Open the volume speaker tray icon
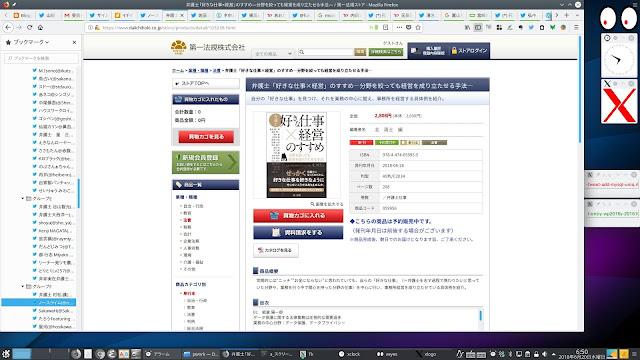 pos(544,354)
